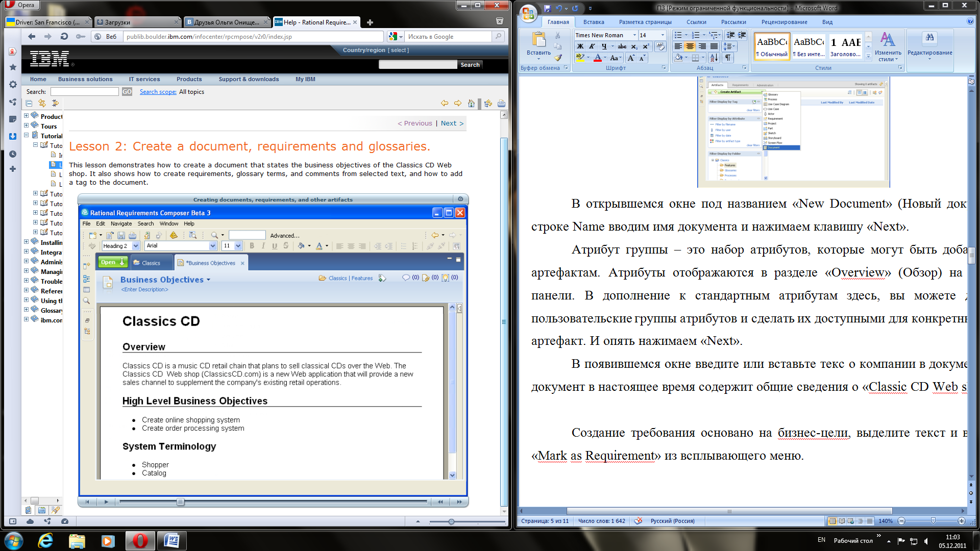The width and height of the screenshot is (980, 551).
Task: Toggle center alignment in Word
Action: 690,46
